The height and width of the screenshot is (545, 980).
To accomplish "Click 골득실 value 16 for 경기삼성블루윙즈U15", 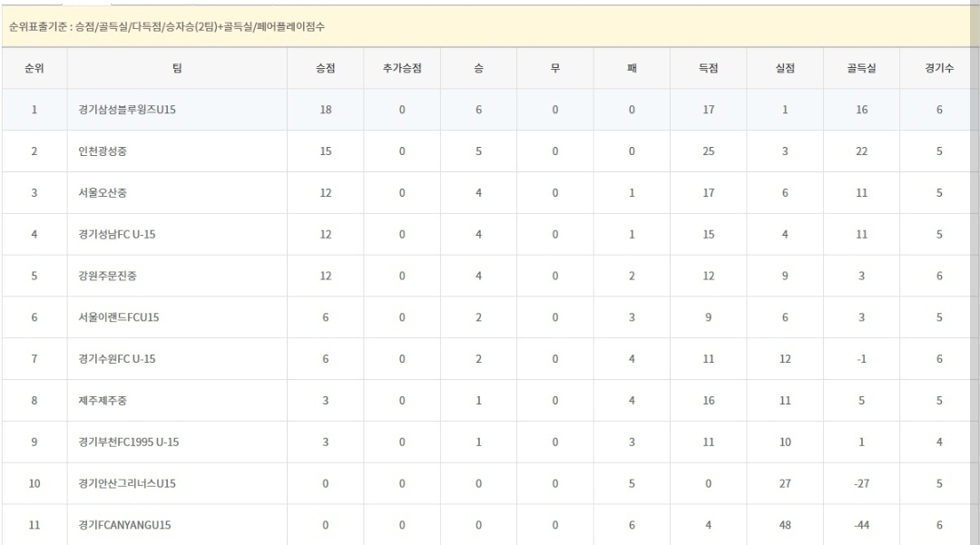I will 861,109.
